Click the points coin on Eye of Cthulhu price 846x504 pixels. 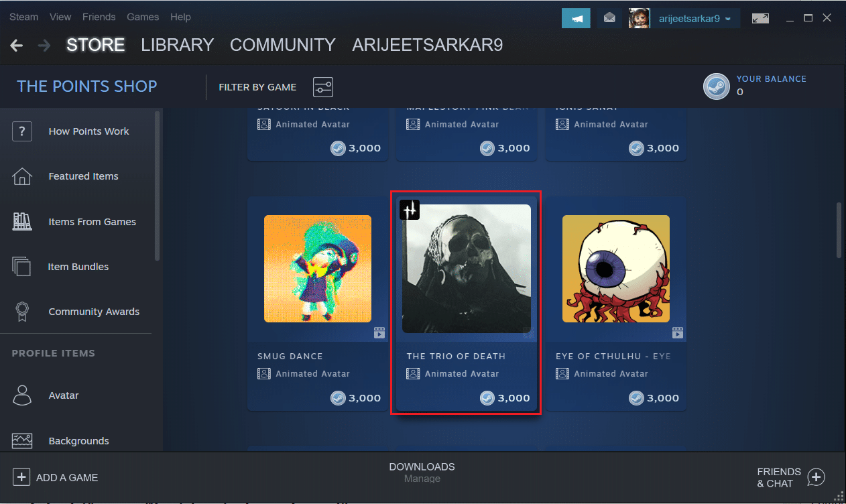coord(637,398)
